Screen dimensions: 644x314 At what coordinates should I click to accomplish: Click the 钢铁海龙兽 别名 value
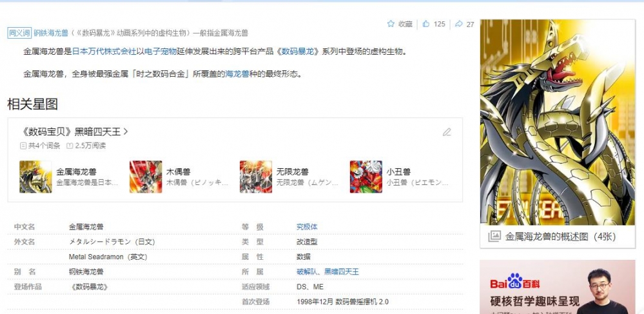(86, 271)
